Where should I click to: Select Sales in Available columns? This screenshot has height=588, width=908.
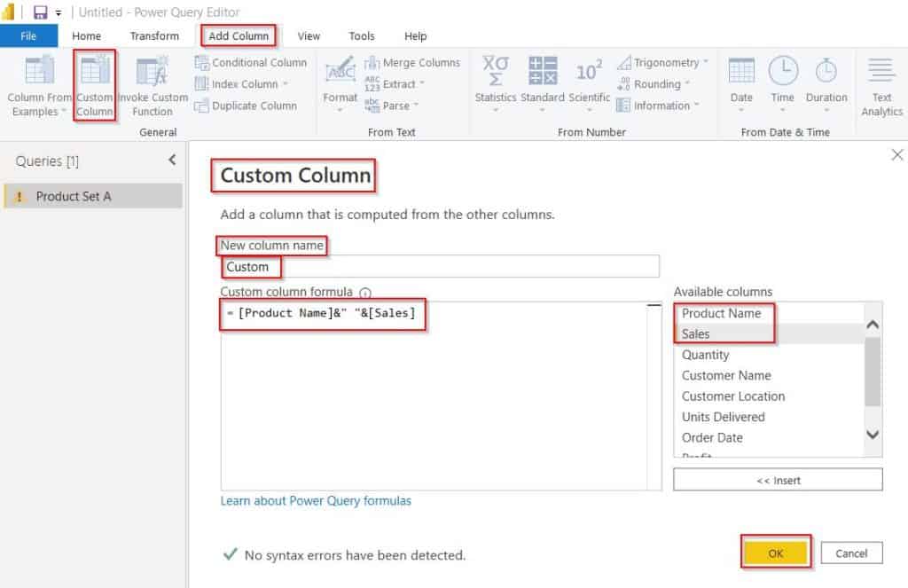tap(769, 334)
